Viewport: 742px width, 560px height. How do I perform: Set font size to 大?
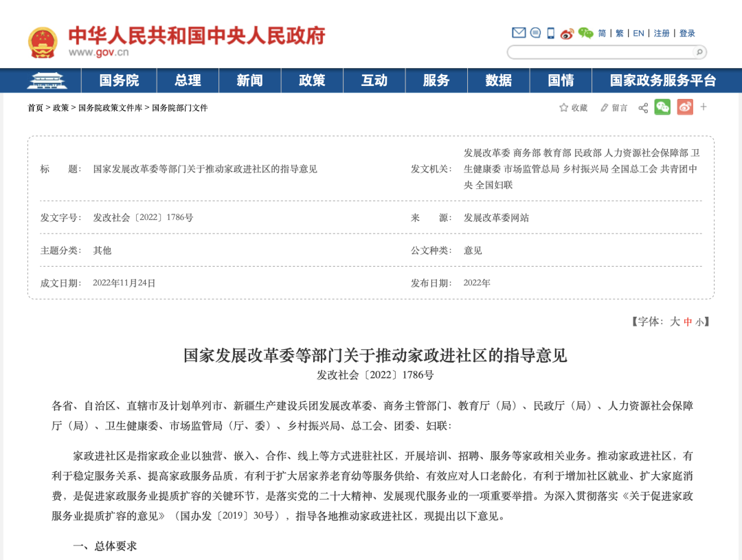[675, 322]
